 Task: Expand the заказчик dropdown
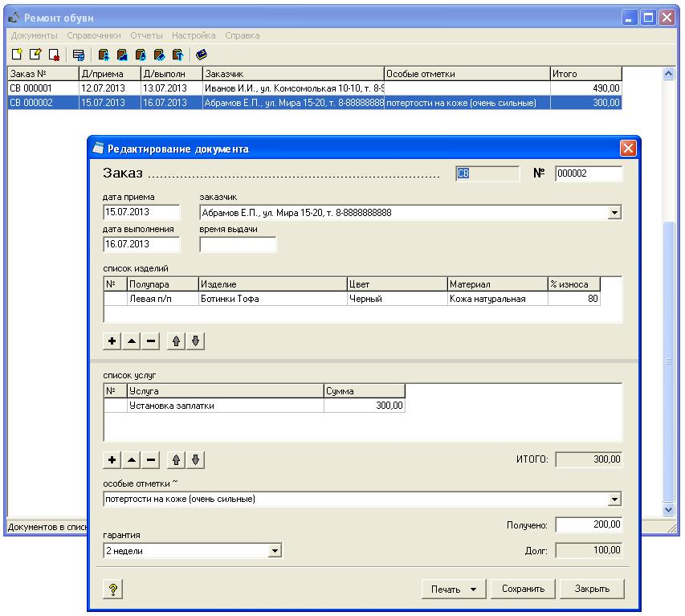(615, 213)
